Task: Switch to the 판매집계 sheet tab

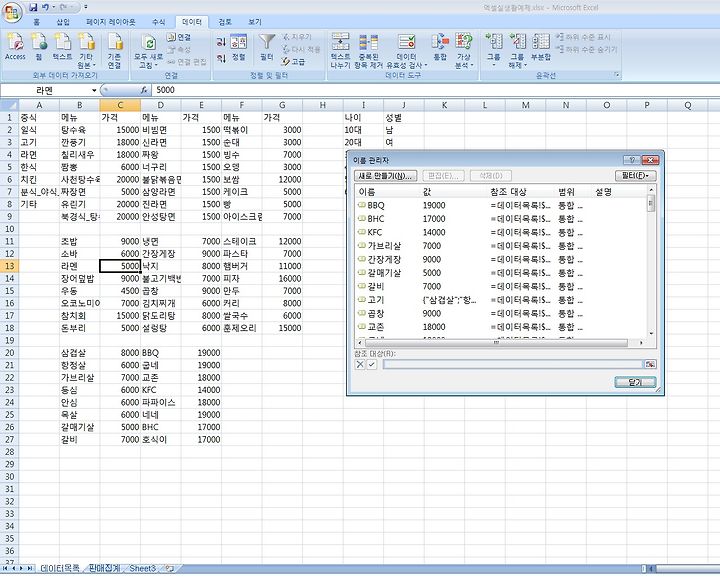Action: [x=104, y=568]
